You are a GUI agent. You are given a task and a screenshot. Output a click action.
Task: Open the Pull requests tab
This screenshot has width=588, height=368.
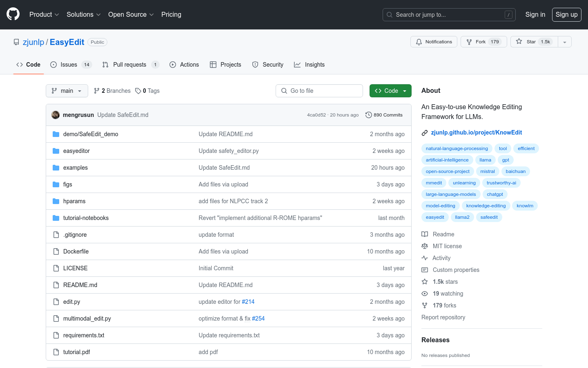[130, 65]
